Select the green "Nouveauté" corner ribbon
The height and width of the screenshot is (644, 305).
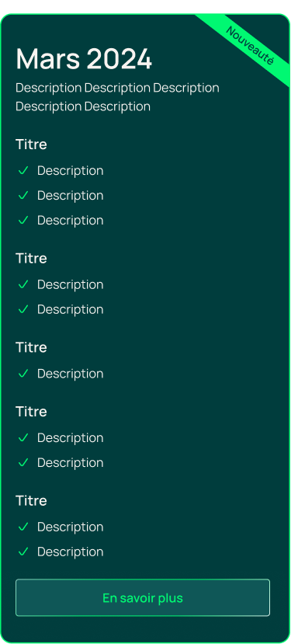click(250, 45)
